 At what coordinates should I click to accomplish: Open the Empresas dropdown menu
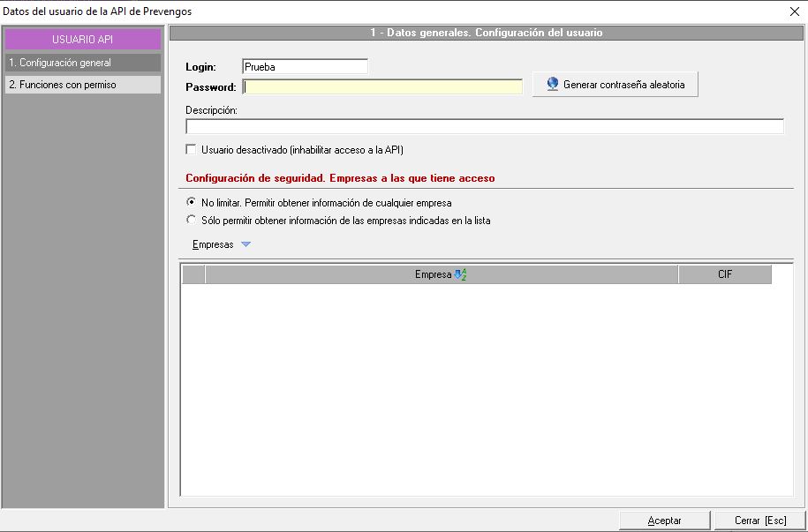213,244
